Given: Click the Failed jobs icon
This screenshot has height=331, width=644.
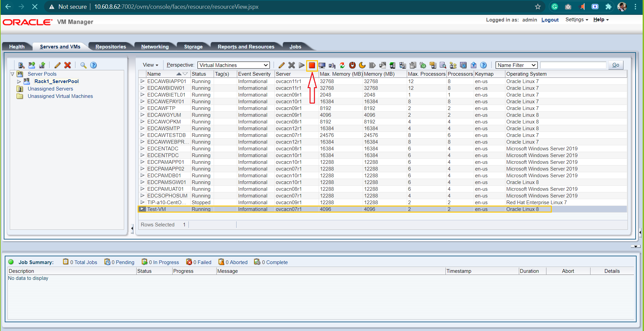Looking at the screenshot, I should click(x=189, y=262).
